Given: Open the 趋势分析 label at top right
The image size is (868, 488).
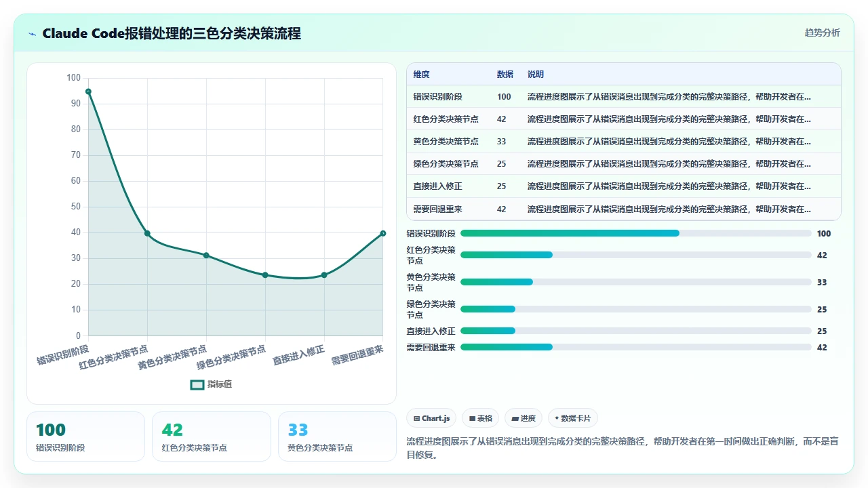Looking at the screenshot, I should [x=822, y=33].
